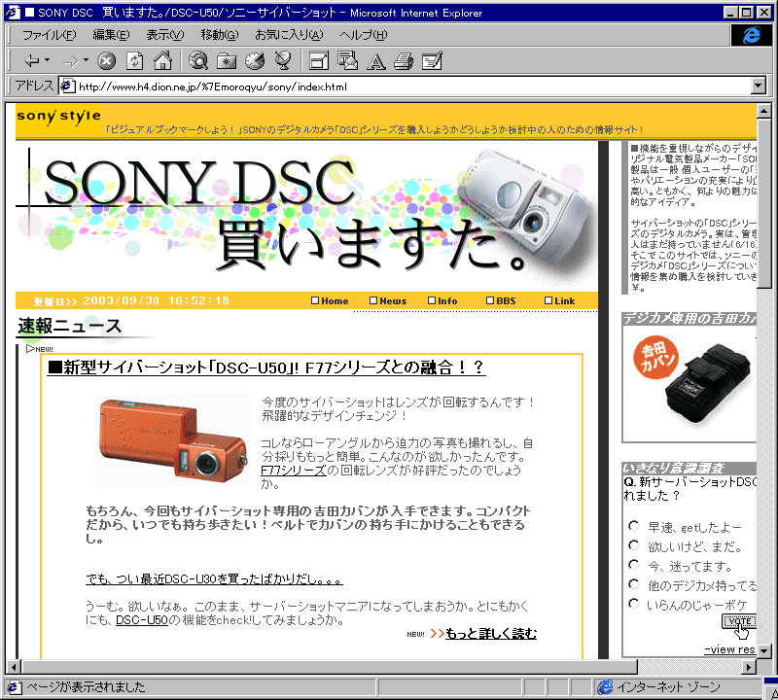Click the horizontal scrollbar right arrow

pyautogui.click(x=749, y=667)
